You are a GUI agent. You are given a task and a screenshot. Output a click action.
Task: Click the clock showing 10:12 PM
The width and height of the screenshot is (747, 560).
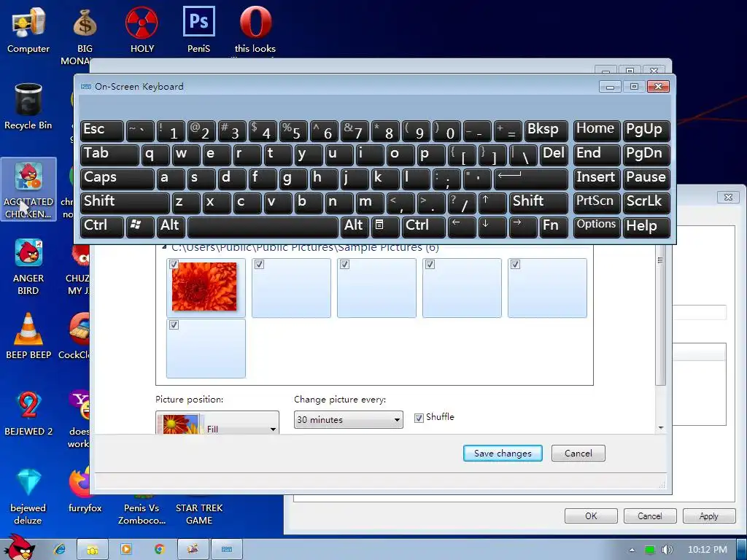(708, 550)
